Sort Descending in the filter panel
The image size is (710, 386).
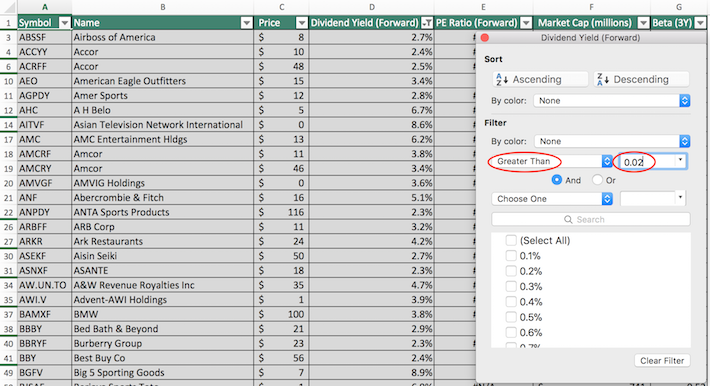click(x=641, y=79)
